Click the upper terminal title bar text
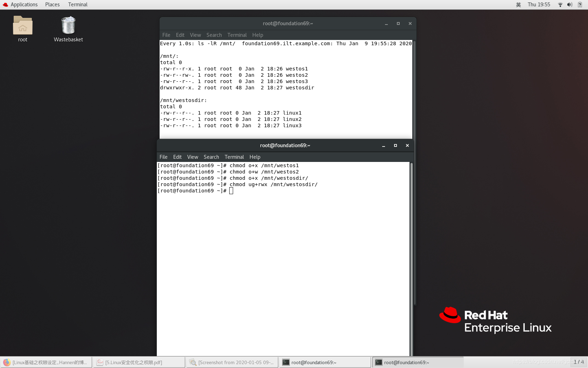This screenshot has height=368, width=588. [288, 23]
